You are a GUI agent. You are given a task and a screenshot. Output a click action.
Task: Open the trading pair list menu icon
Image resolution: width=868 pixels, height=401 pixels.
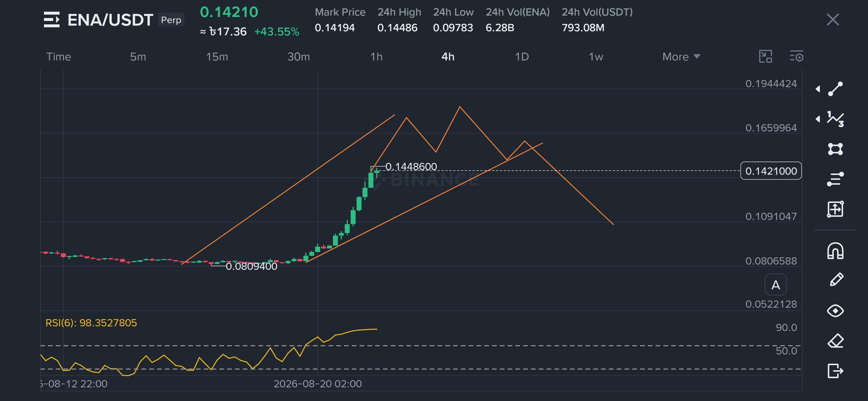coord(51,19)
